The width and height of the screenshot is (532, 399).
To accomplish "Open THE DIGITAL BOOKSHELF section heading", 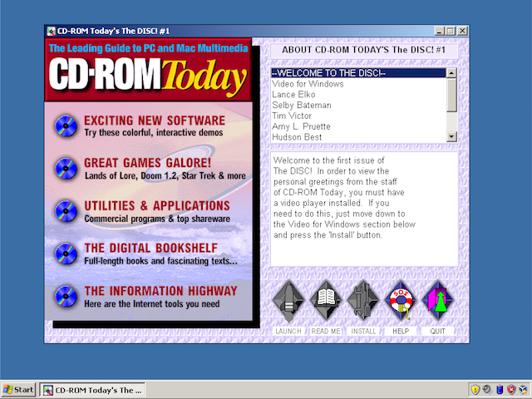I will point(151,248).
